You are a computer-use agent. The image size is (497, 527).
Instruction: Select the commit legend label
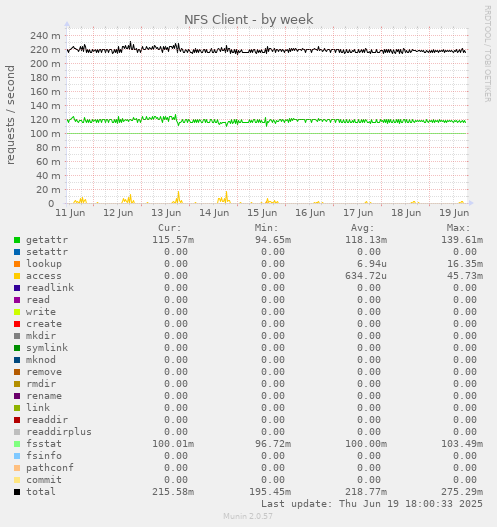[x=44, y=480]
